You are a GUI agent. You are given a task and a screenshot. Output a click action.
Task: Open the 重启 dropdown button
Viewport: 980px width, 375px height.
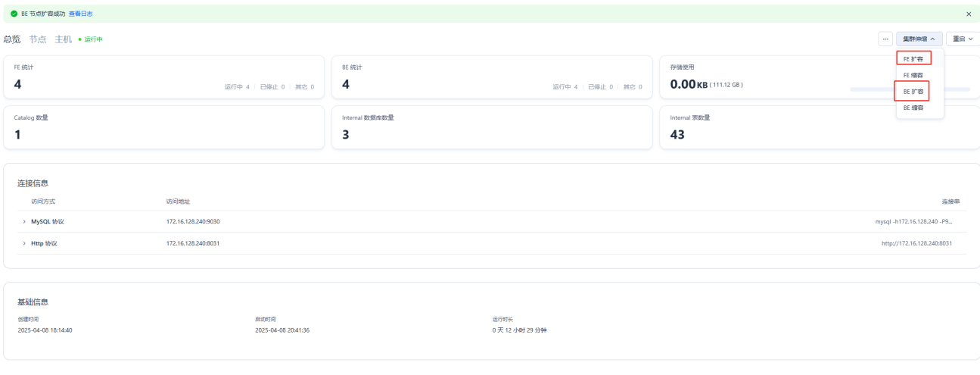[x=963, y=39]
